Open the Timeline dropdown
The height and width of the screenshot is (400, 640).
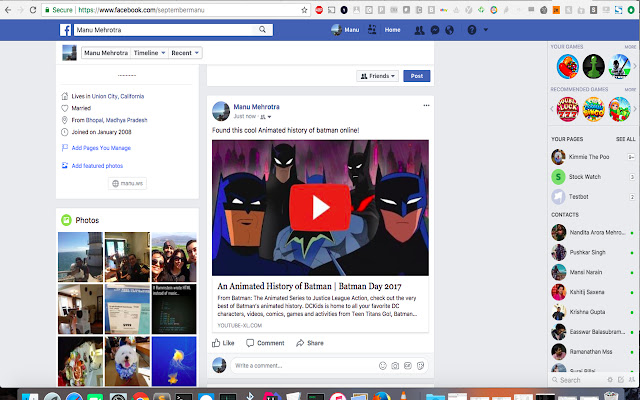click(149, 53)
